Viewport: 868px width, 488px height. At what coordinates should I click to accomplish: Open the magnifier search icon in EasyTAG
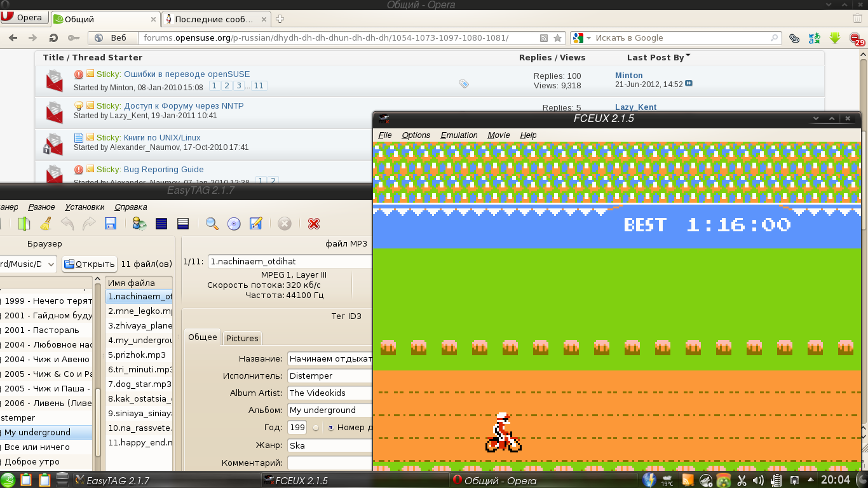pyautogui.click(x=212, y=224)
